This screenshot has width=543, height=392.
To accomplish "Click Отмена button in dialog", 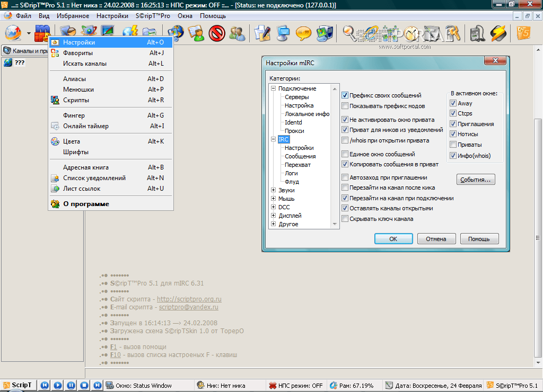I will 436,239.
